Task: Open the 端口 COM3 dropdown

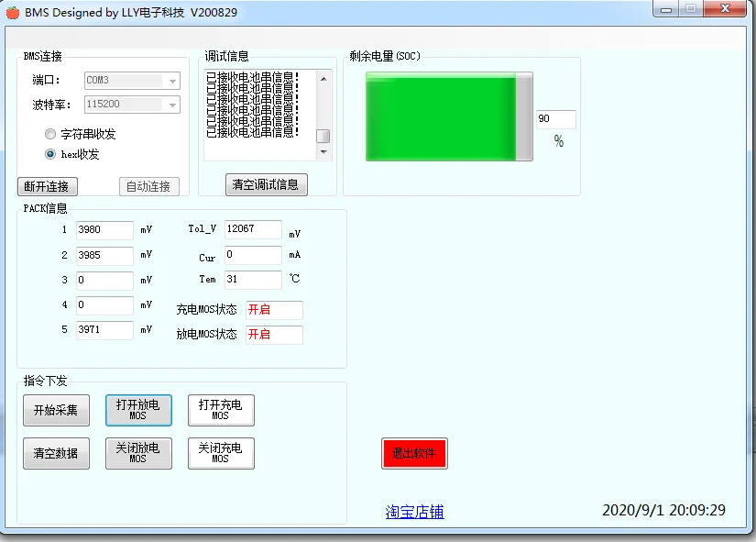Action: point(132,81)
